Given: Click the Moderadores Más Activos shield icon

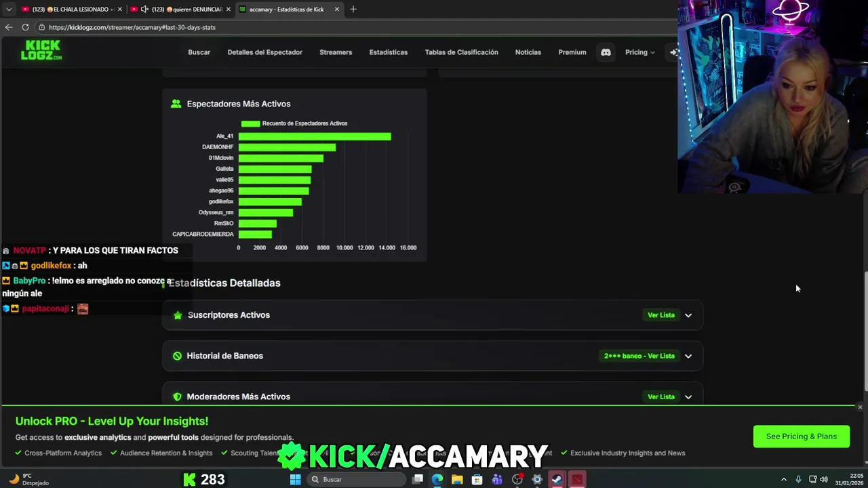Looking at the screenshot, I should click(x=177, y=396).
